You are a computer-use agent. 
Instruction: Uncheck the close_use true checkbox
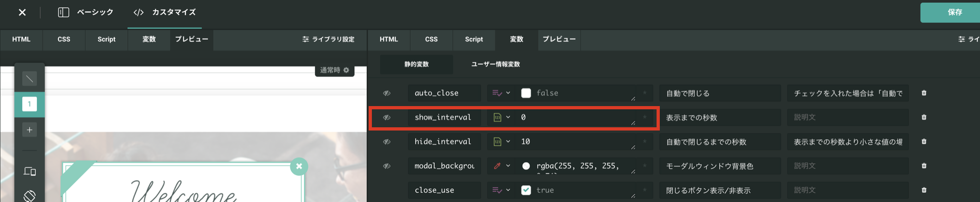(x=526, y=190)
